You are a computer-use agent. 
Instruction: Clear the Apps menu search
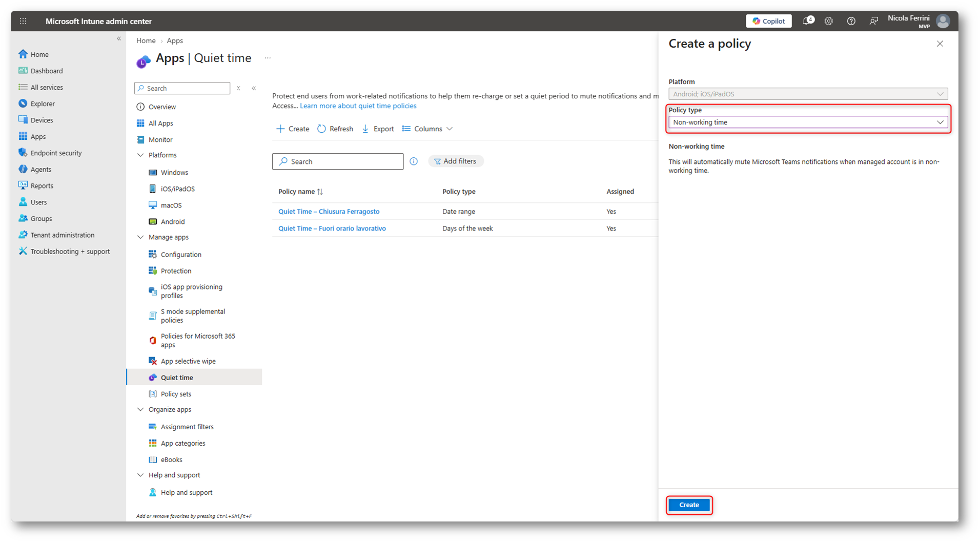click(x=238, y=88)
